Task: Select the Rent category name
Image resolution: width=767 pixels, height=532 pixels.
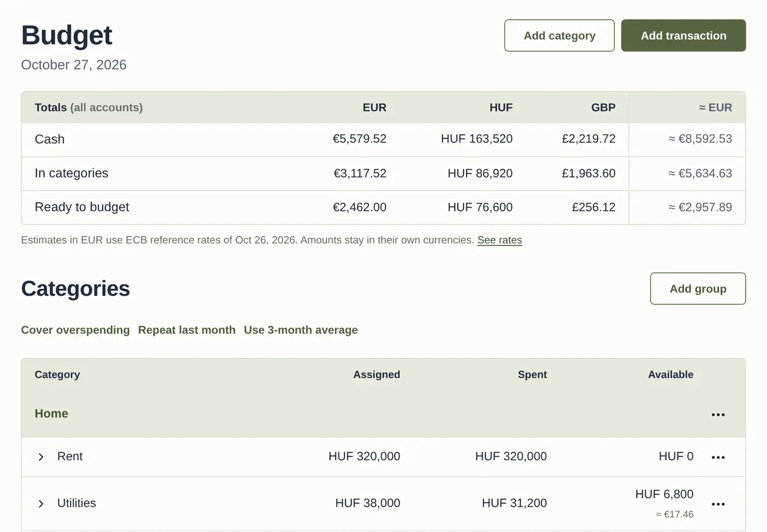Action: pyautogui.click(x=70, y=456)
